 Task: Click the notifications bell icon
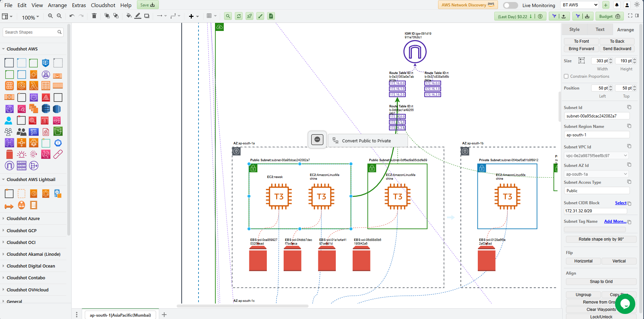pyautogui.click(x=617, y=5)
